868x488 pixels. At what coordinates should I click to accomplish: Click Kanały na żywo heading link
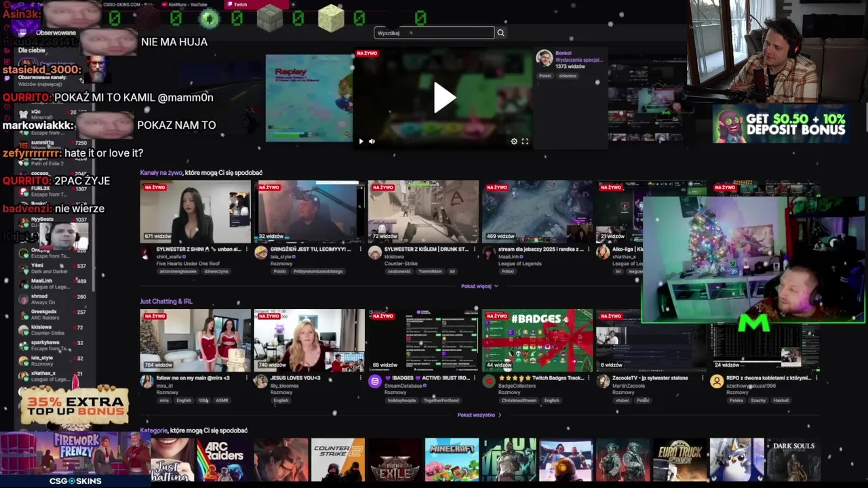[x=161, y=173]
